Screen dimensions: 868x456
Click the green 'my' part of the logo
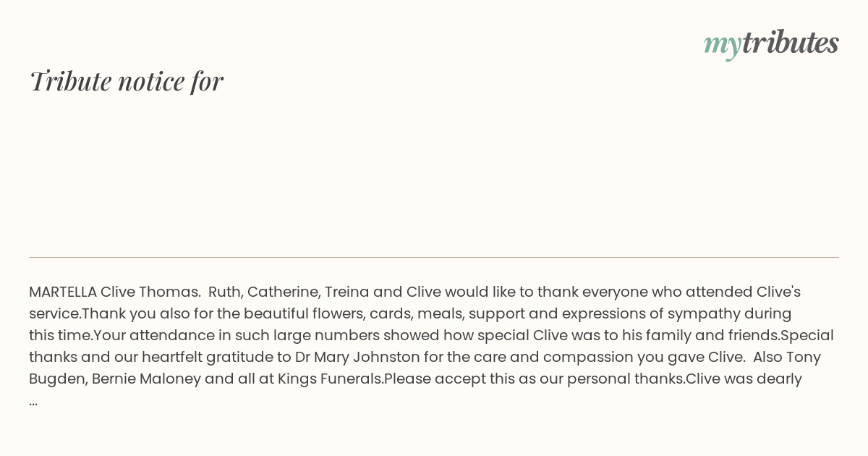click(722, 45)
